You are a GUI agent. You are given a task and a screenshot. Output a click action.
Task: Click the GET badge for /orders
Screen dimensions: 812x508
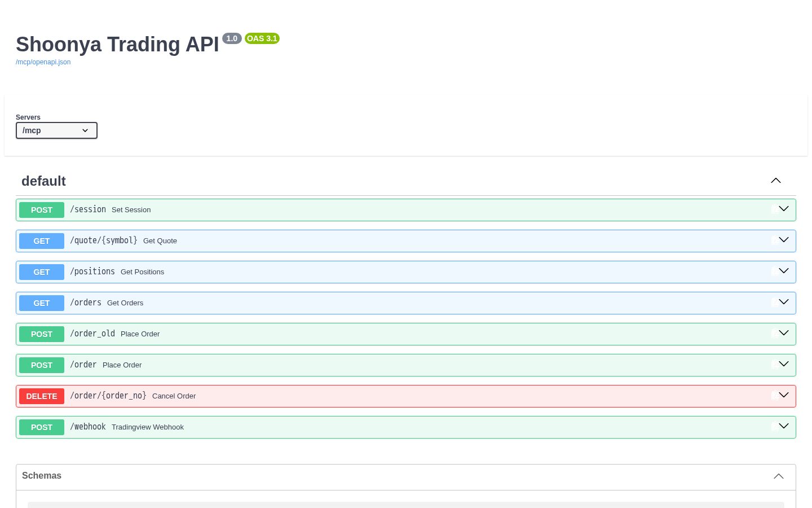point(42,303)
